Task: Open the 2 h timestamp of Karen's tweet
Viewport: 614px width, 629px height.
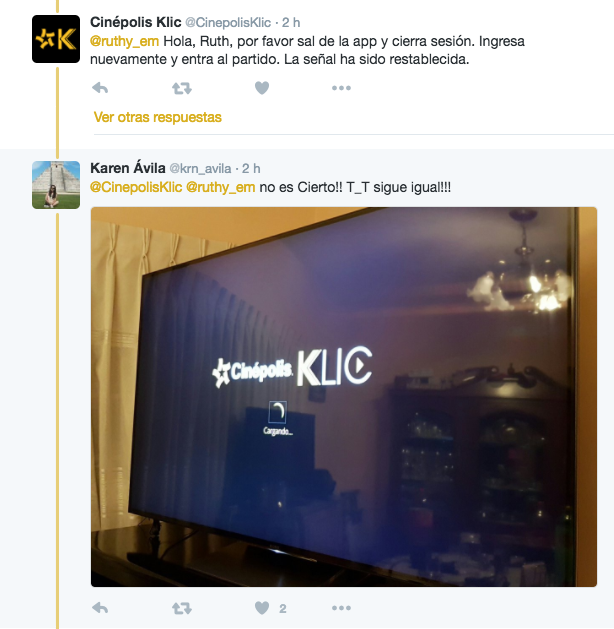Action: (251, 168)
